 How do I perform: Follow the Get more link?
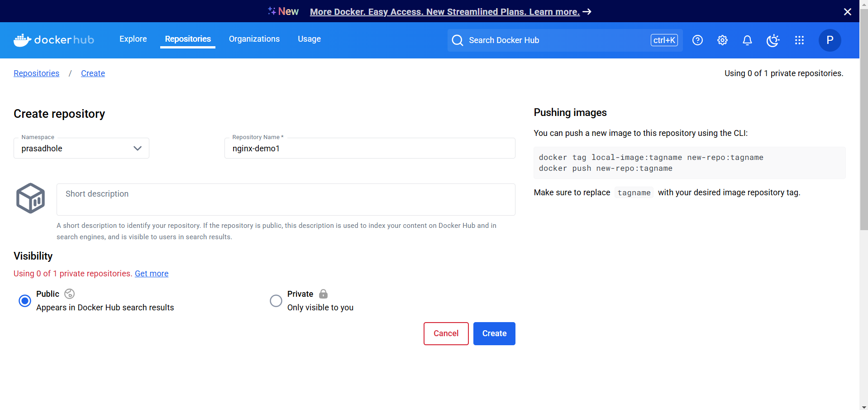tap(152, 274)
